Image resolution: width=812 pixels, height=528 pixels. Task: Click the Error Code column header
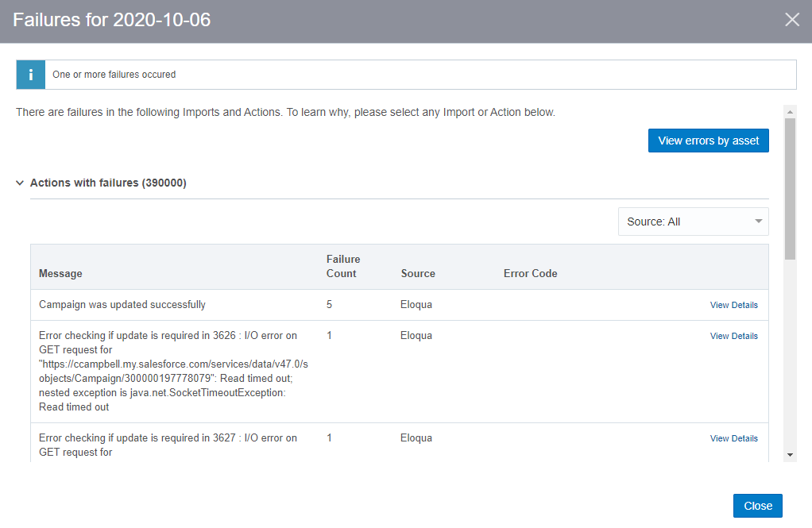point(530,273)
